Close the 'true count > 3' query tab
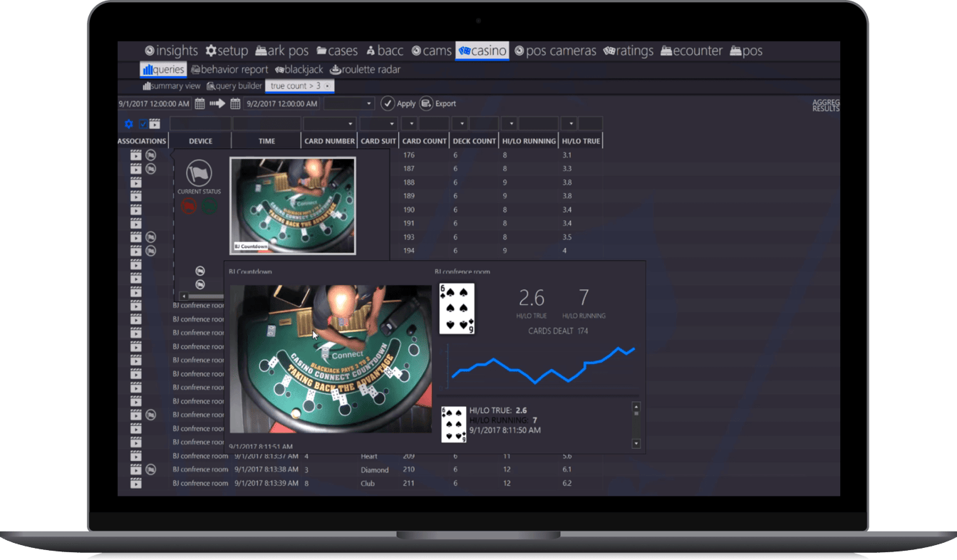 (327, 86)
